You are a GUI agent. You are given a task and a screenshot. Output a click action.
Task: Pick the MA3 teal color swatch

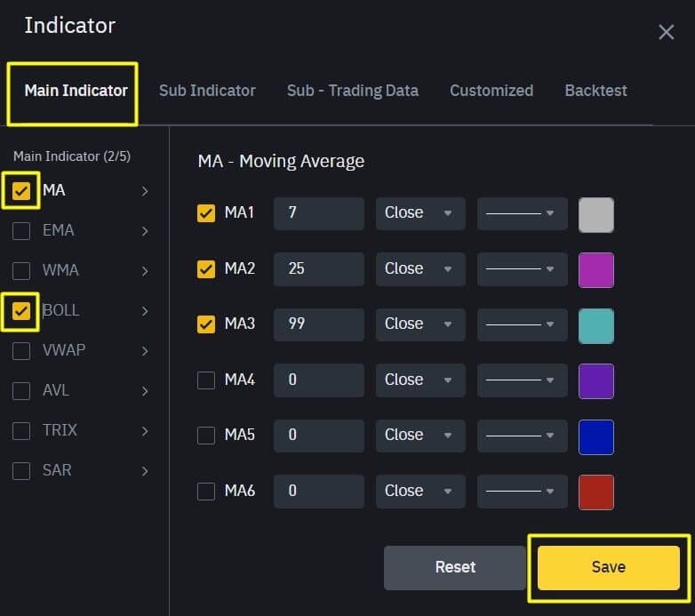(596, 326)
